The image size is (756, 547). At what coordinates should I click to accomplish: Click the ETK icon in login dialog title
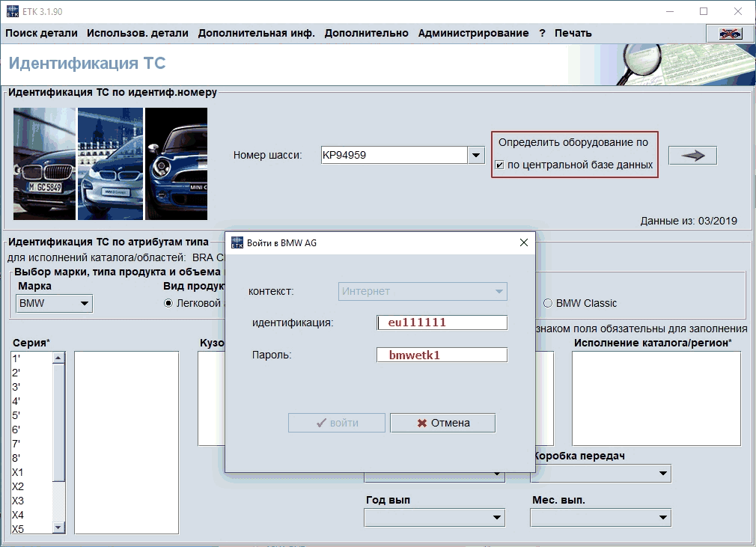tap(237, 242)
